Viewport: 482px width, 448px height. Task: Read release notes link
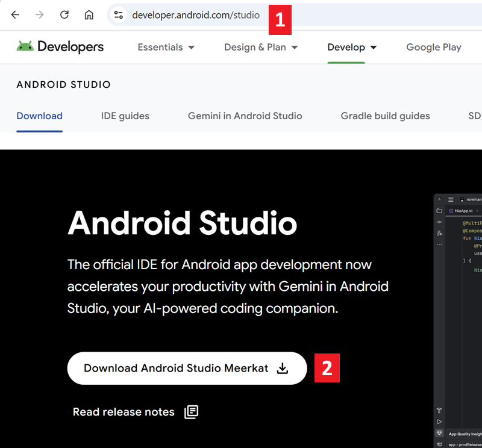coord(124,412)
